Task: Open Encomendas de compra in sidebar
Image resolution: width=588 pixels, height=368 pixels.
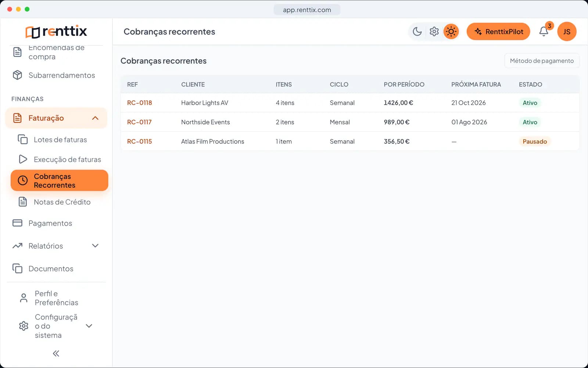Action: [57, 52]
